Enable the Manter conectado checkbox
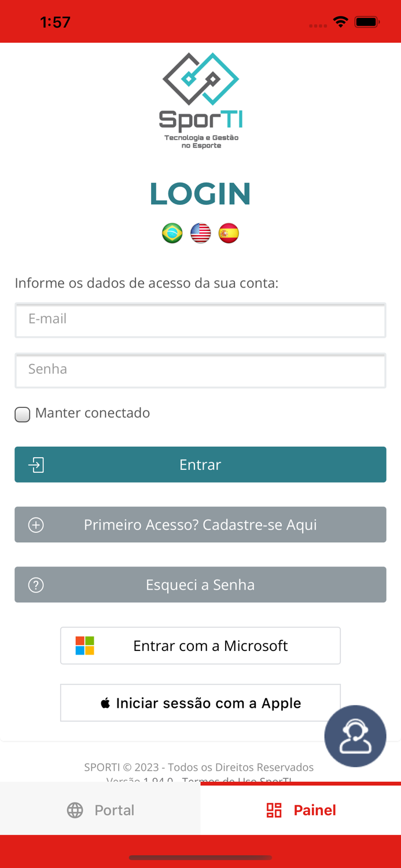Screen dimensions: 401x868 click(22, 414)
